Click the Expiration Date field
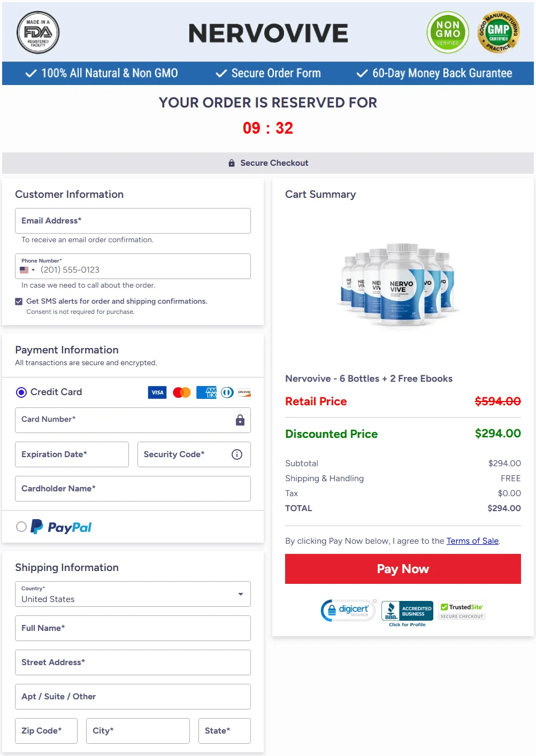This screenshot has height=756, width=536. [72, 454]
